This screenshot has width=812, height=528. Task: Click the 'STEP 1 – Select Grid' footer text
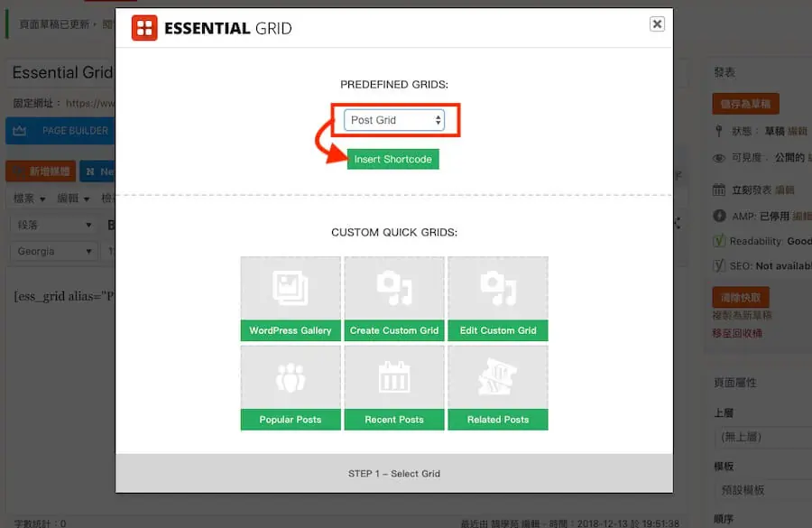(394, 474)
